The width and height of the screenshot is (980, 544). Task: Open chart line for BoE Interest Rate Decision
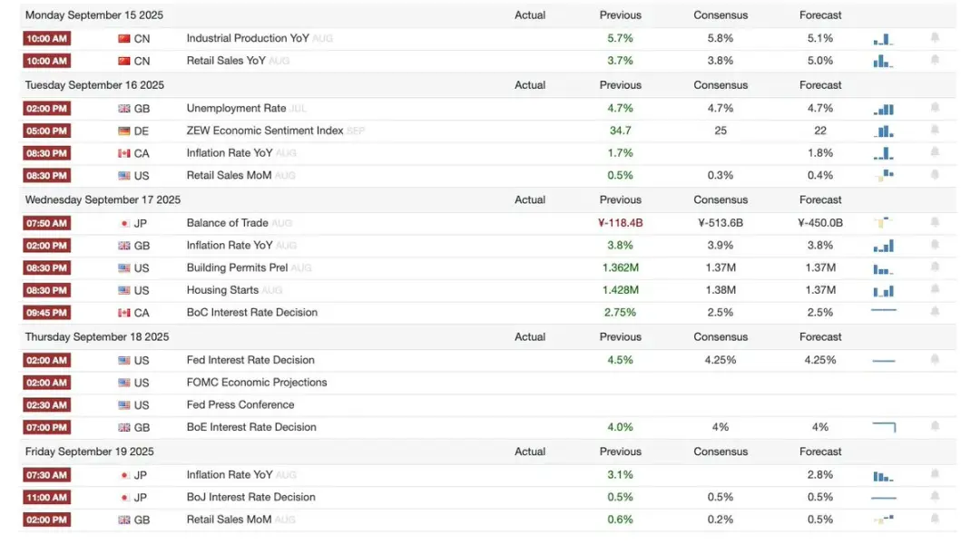tap(884, 427)
